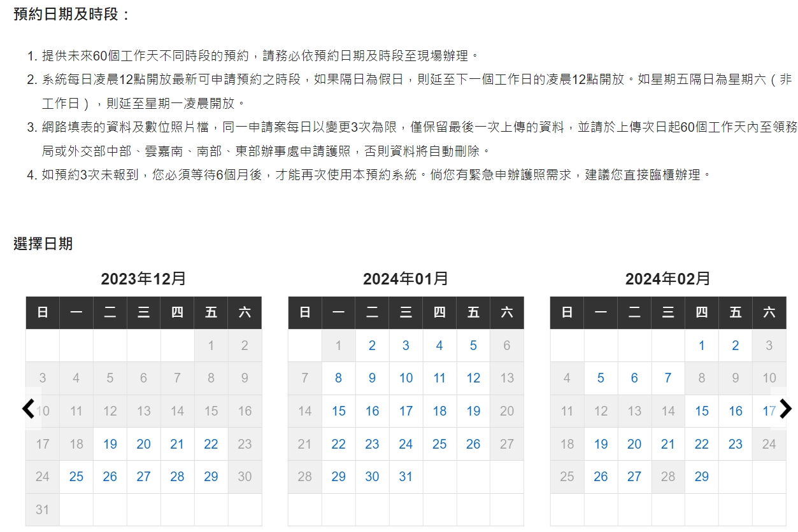Select January 19 in 2024年01月 calendar

coord(473,411)
